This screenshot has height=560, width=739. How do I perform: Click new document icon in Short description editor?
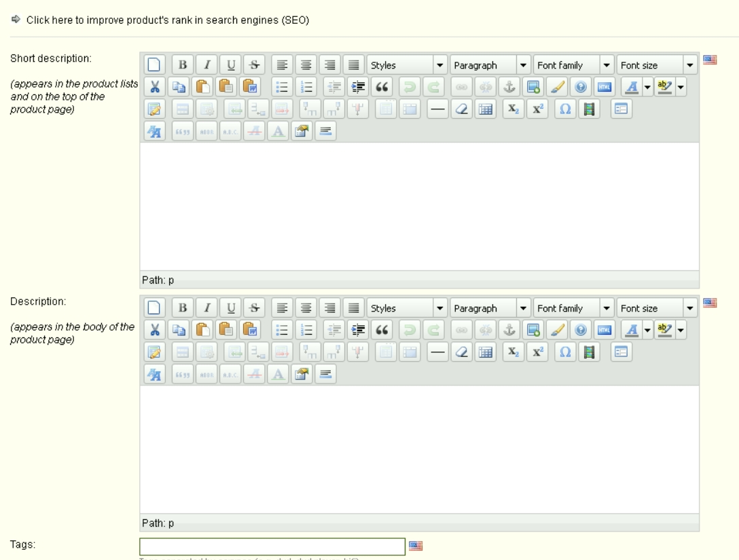154,64
